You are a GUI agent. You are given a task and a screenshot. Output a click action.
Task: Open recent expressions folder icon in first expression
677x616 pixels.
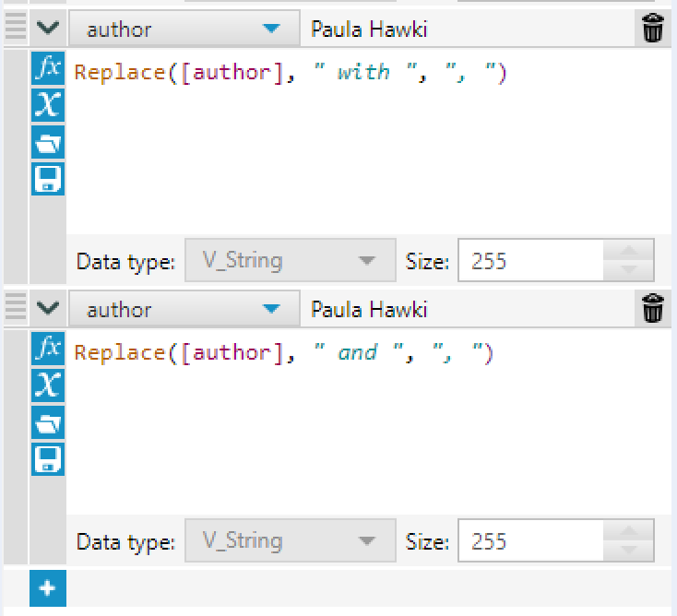(x=47, y=142)
